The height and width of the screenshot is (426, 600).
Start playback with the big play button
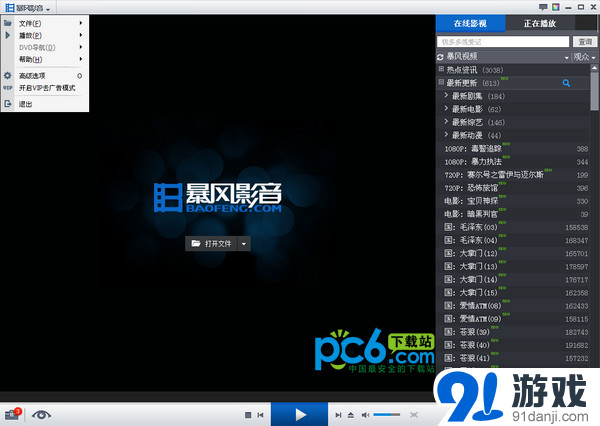(x=299, y=414)
